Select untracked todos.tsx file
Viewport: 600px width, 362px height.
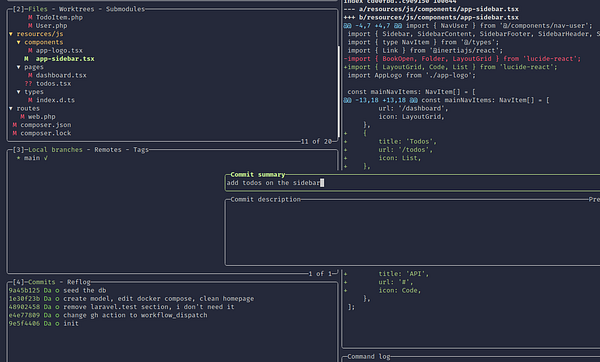point(53,83)
